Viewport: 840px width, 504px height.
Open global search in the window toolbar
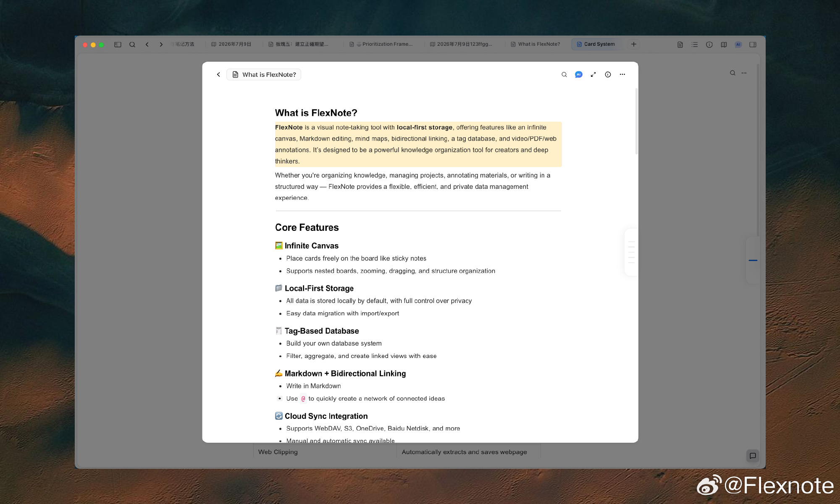coord(132,44)
